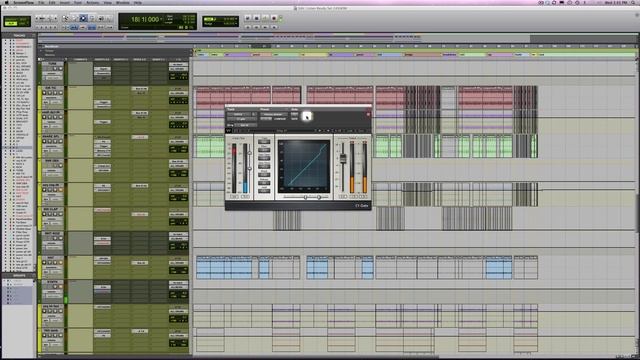
Task: Click the Stop button in the transport
Action: tap(257, 18)
